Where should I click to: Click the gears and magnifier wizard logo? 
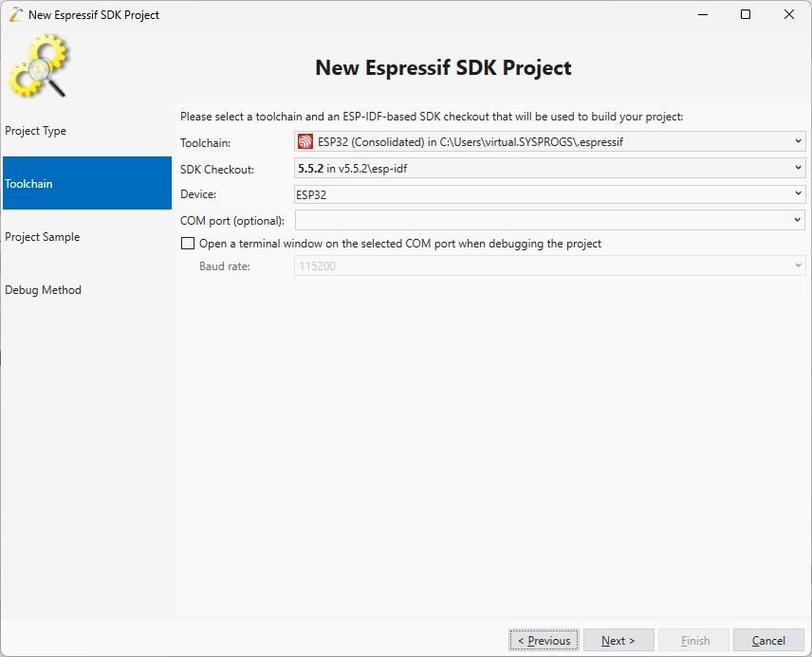point(38,65)
